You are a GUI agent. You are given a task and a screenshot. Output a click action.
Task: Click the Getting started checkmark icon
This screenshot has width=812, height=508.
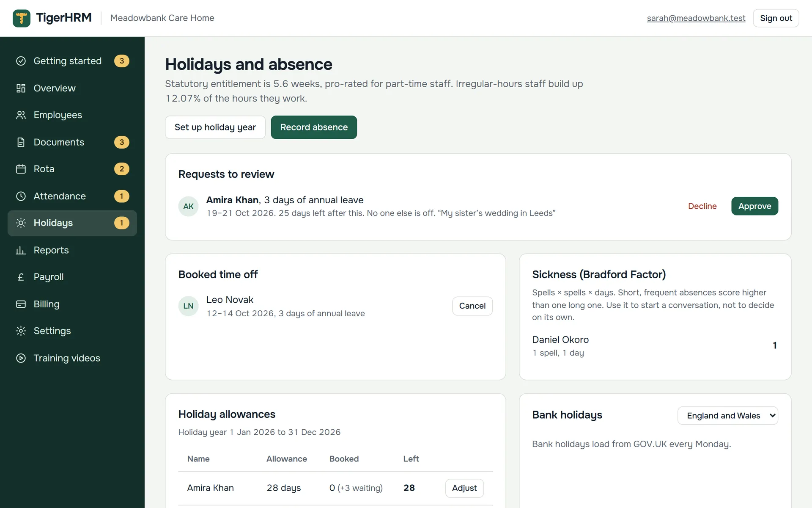point(21,61)
